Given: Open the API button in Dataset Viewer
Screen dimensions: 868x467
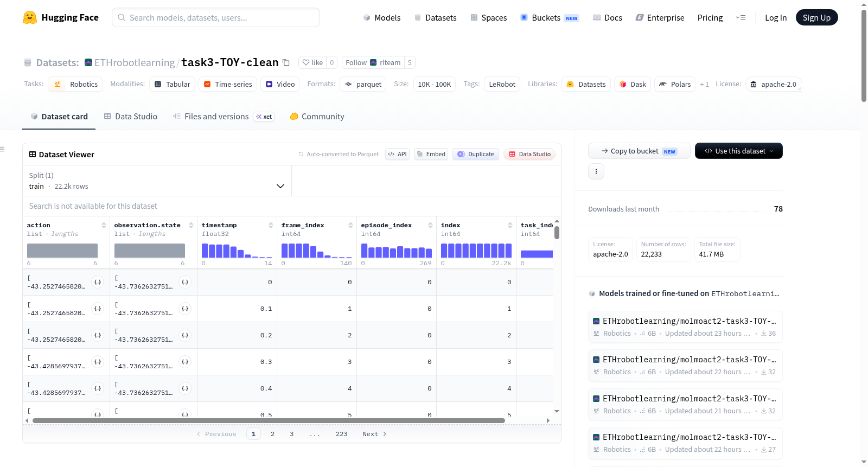Looking at the screenshot, I should [x=397, y=154].
